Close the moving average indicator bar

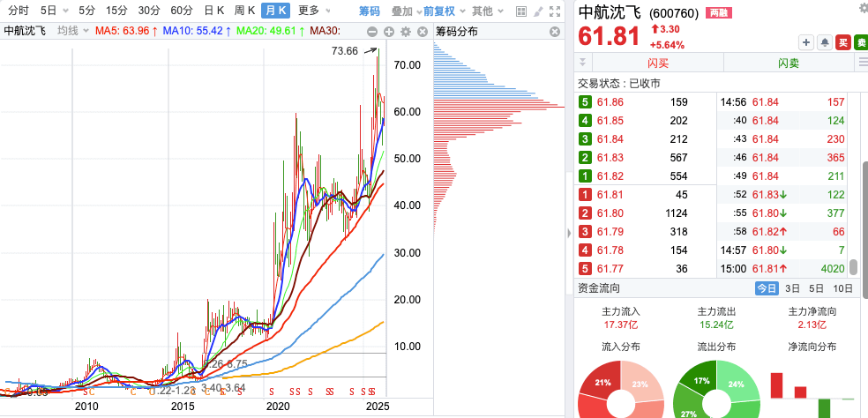pos(422,32)
